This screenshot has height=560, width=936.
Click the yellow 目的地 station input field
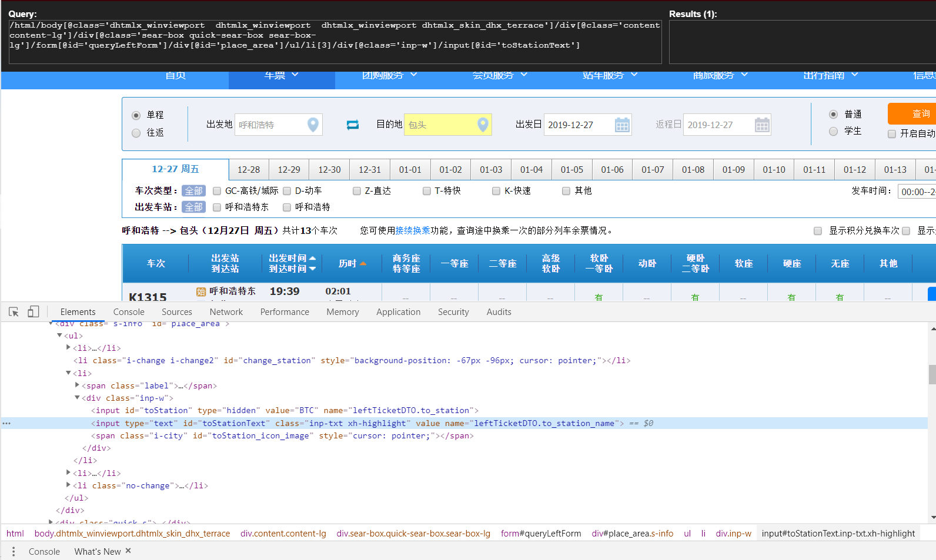click(x=448, y=125)
